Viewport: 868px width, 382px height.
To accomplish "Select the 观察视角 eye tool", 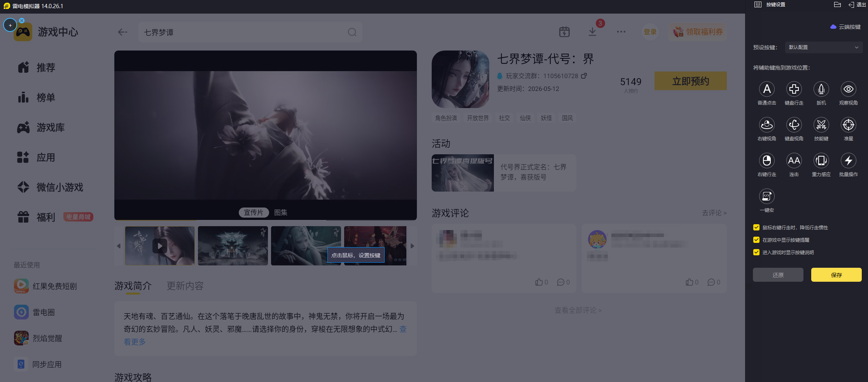I will pyautogui.click(x=848, y=89).
